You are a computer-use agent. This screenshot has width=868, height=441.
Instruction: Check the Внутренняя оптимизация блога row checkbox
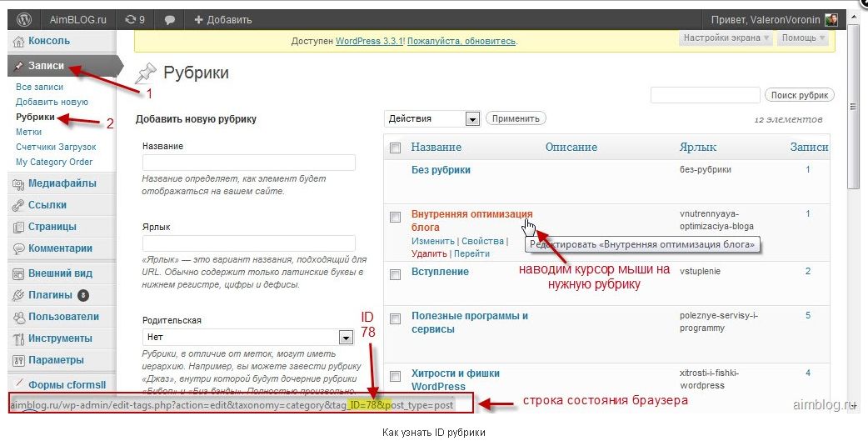pos(395,218)
